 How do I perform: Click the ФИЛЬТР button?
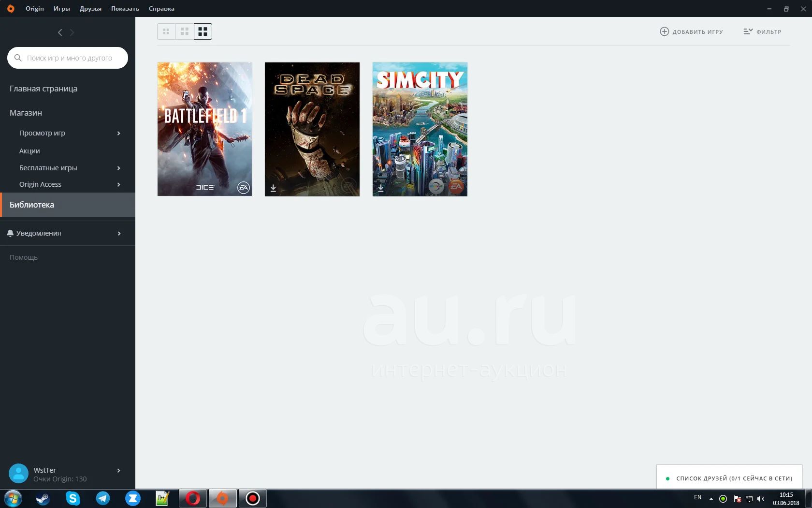762,31
